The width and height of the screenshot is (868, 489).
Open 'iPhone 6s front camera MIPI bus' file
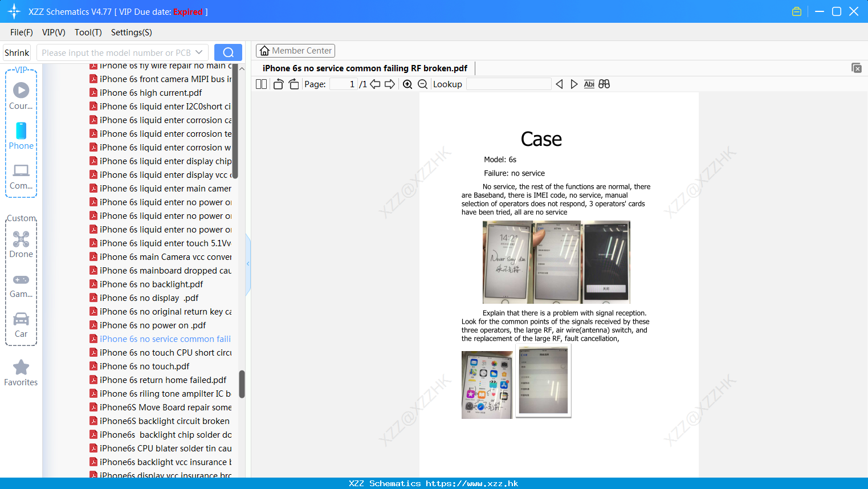pos(161,79)
